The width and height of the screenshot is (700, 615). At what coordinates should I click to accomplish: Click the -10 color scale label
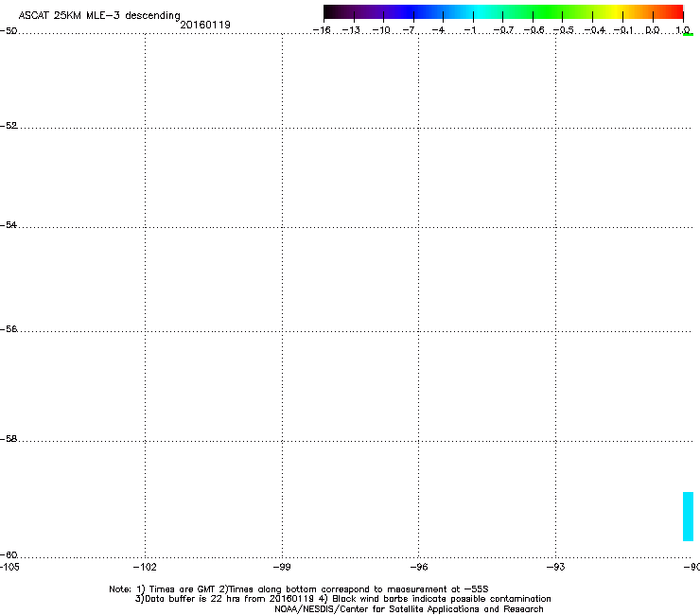point(381,30)
